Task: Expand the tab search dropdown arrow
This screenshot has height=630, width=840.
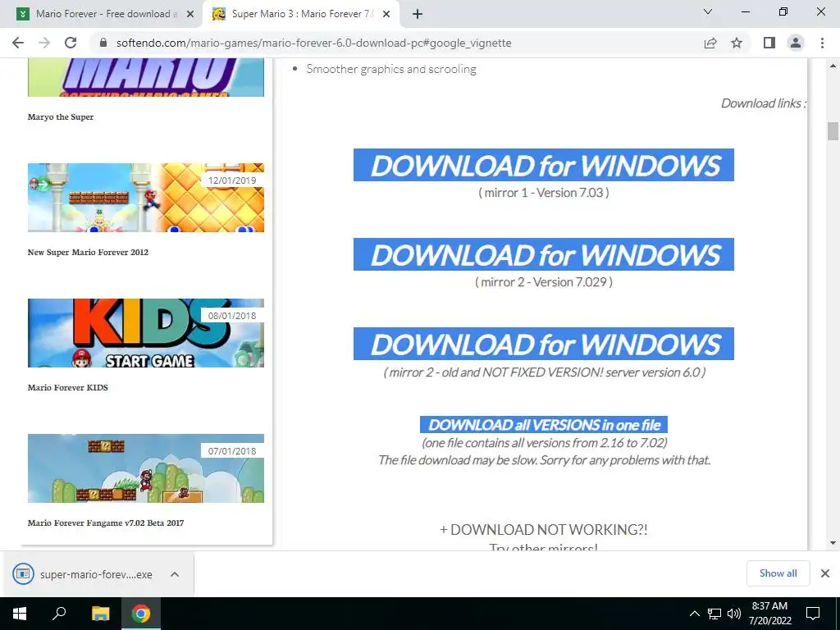Action: [708, 11]
